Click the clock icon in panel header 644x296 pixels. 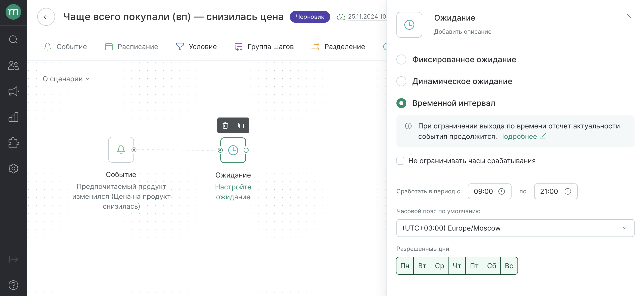coord(409,25)
